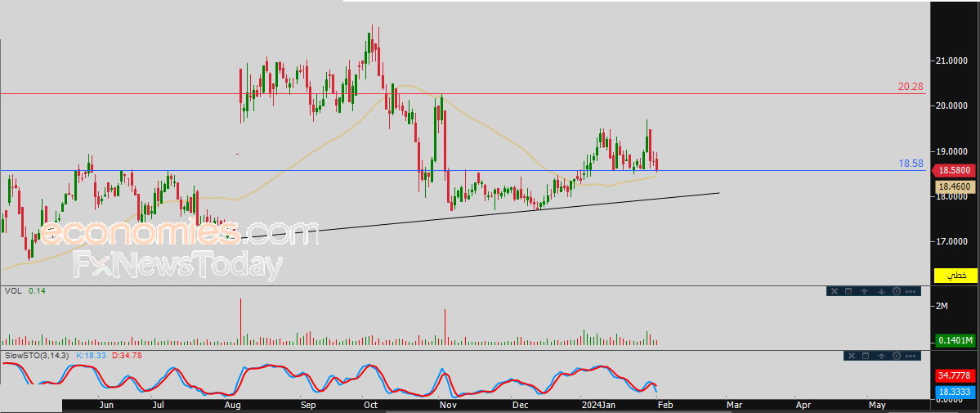
Task: Open VOL indicator settings gear
Action: (x=897, y=291)
